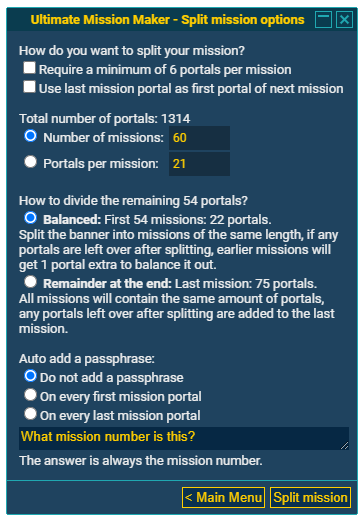Go back via the Main Menu button
Image resolution: width=363 pixels, height=522 pixels.
[x=223, y=498]
